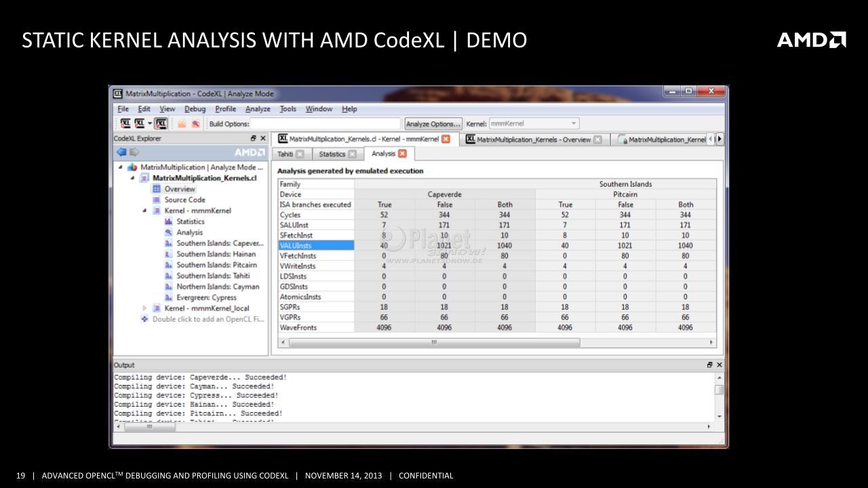Collapse the Kernel - mmmKernel node
The width and height of the screenshot is (868, 488).
point(145,211)
